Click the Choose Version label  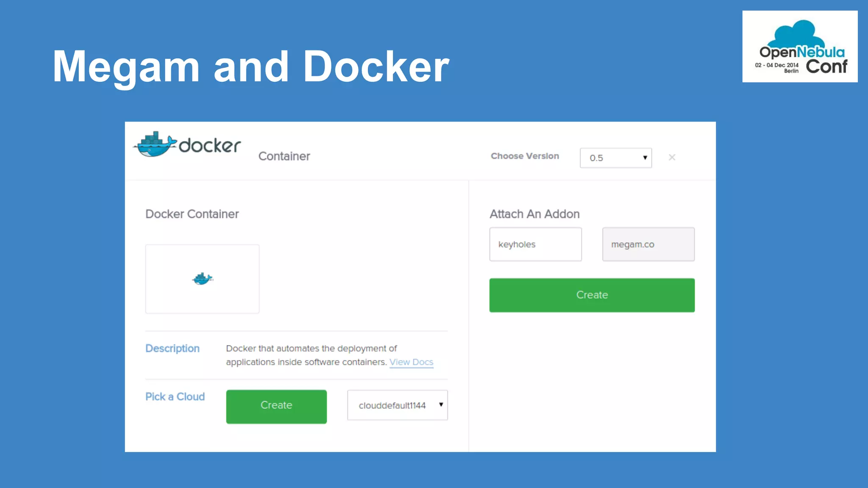click(525, 156)
